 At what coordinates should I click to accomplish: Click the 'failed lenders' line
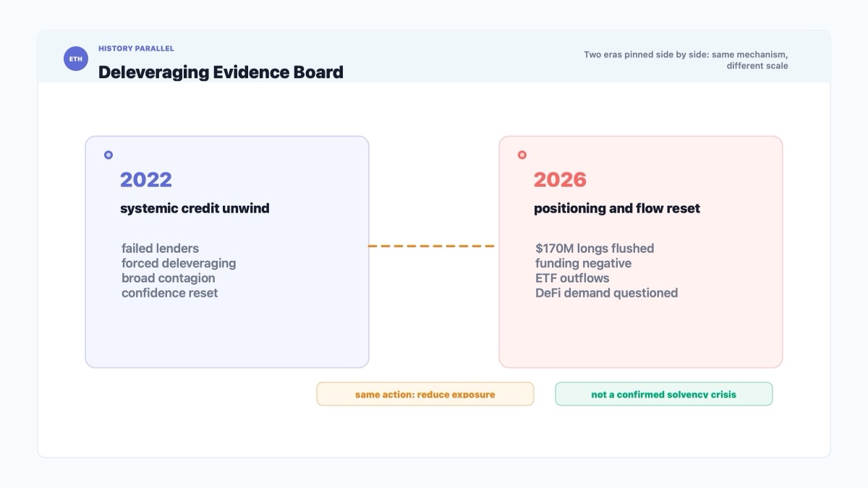pos(160,249)
